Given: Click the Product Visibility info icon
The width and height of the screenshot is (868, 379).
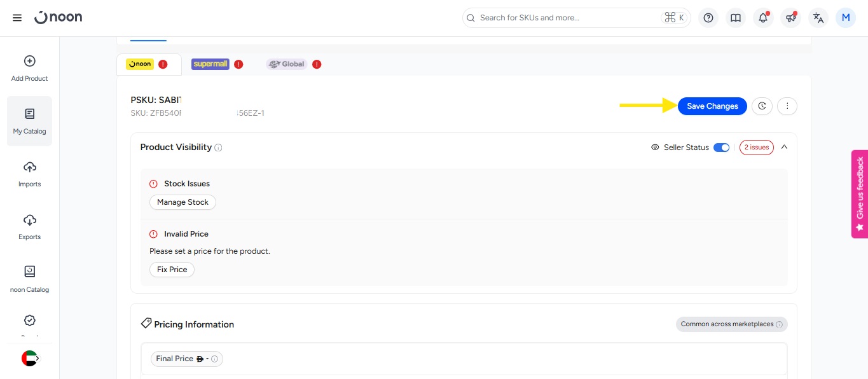Looking at the screenshot, I should pyautogui.click(x=218, y=148).
